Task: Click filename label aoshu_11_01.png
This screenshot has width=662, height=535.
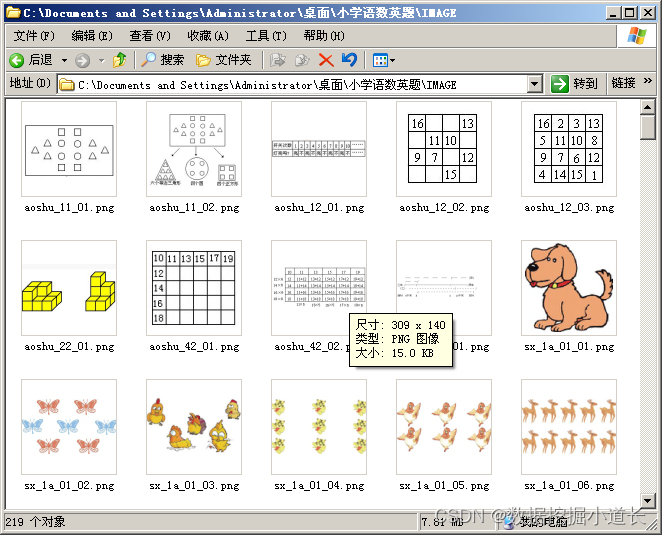Action: click(69, 208)
